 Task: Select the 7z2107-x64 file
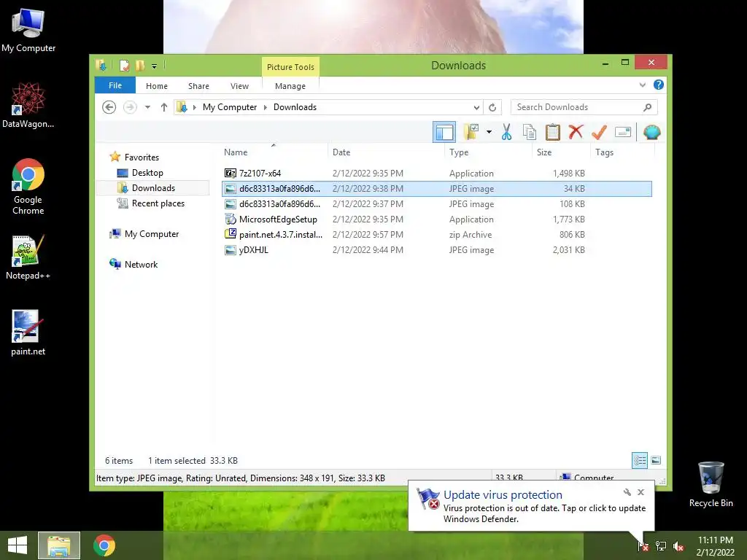click(x=437, y=174)
